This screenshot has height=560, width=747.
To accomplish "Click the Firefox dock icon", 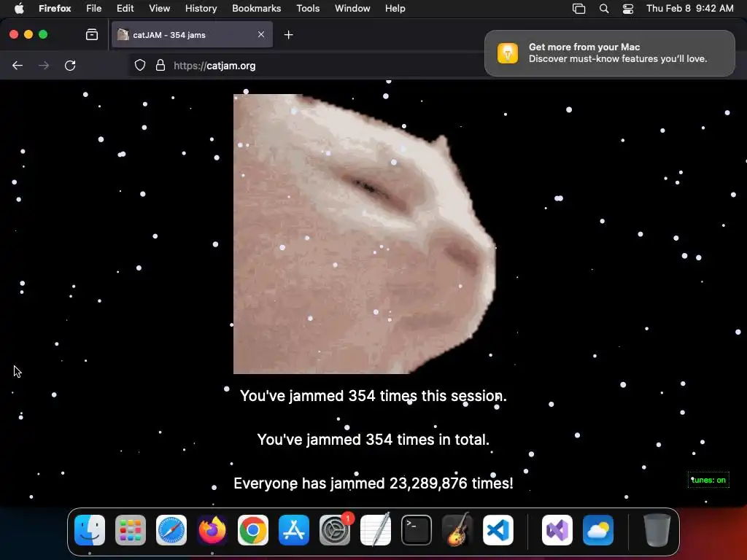I will [x=212, y=530].
